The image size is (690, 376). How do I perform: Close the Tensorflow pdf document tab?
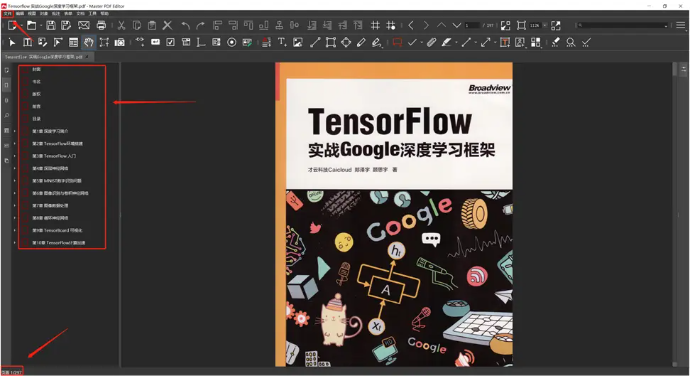tap(88, 57)
